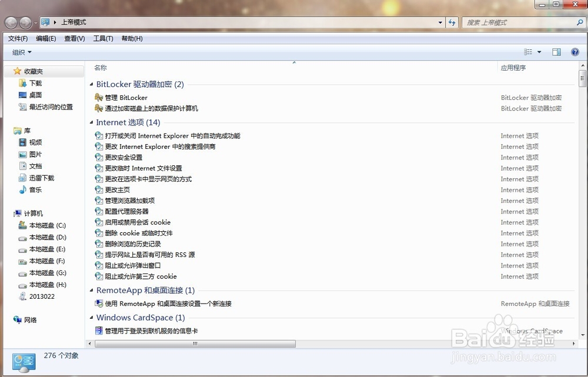Open the view options dropdown arrow
Viewport: 588px width, 377px height.
(x=539, y=52)
